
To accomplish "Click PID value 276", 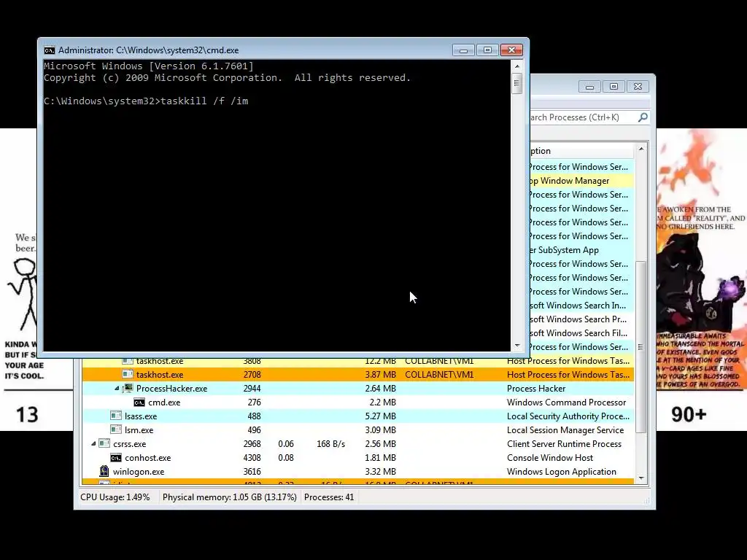I will click(x=255, y=402).
